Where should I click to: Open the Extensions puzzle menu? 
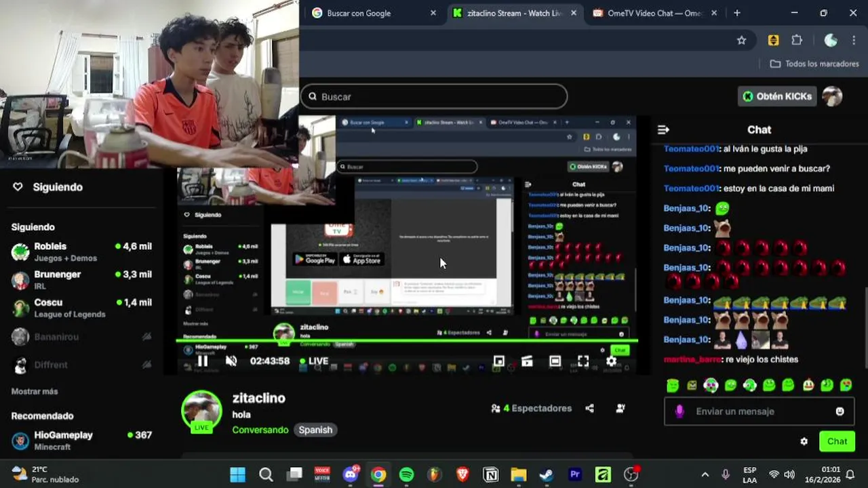(x=797, y=40)
